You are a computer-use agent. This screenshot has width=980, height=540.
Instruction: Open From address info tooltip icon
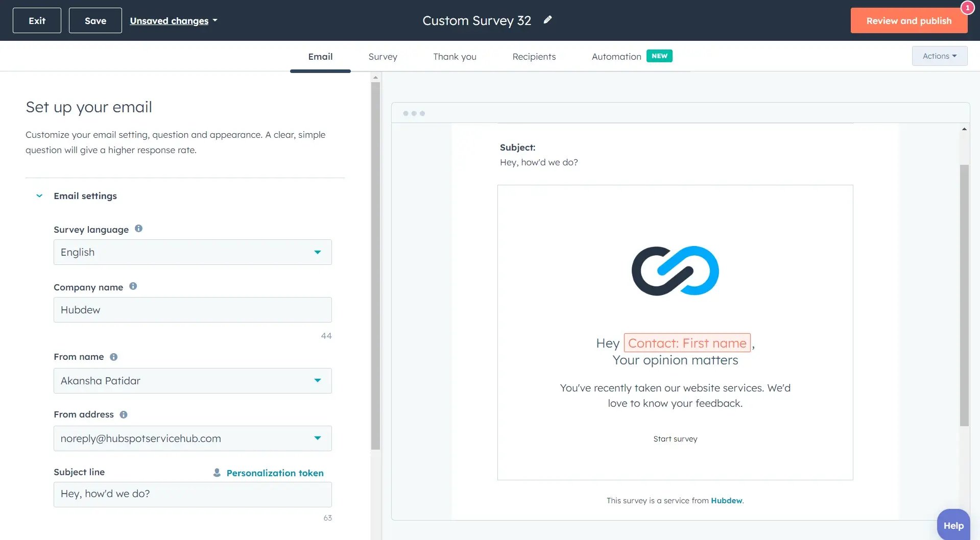[123, 414]
